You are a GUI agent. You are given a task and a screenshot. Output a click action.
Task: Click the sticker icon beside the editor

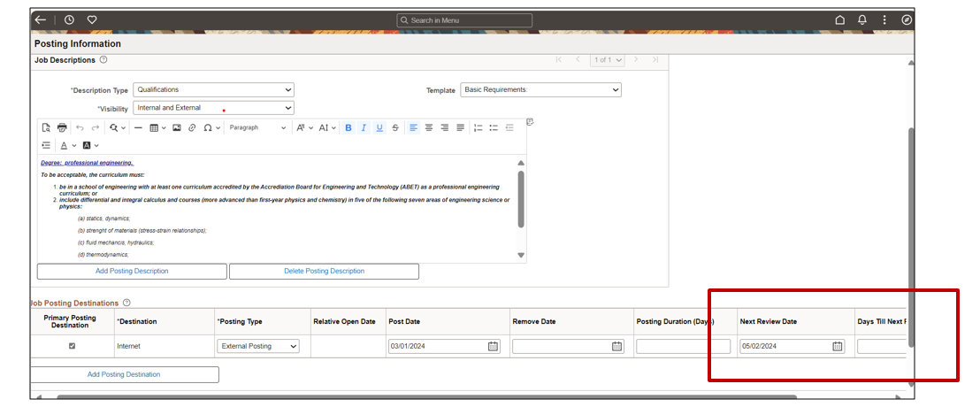click(x=530, y=122)
